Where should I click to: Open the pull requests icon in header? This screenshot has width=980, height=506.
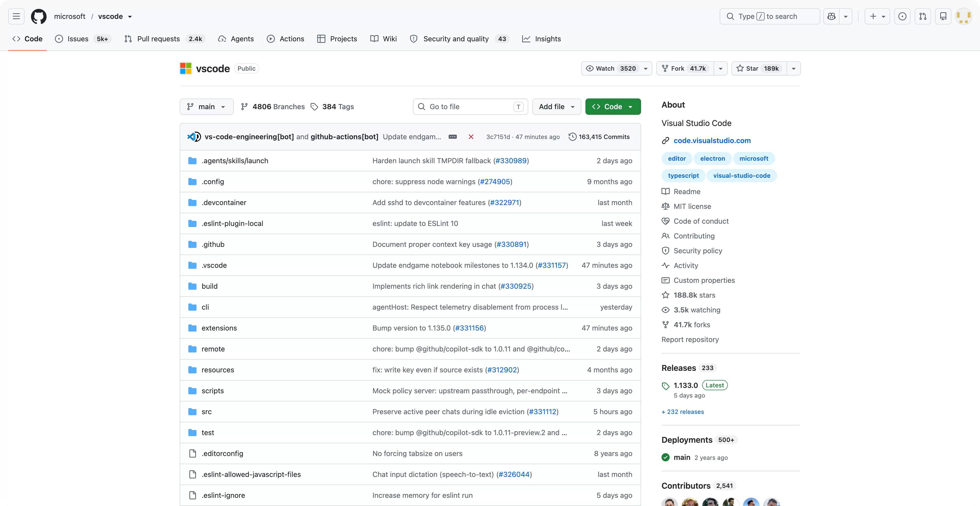[923, 16]
